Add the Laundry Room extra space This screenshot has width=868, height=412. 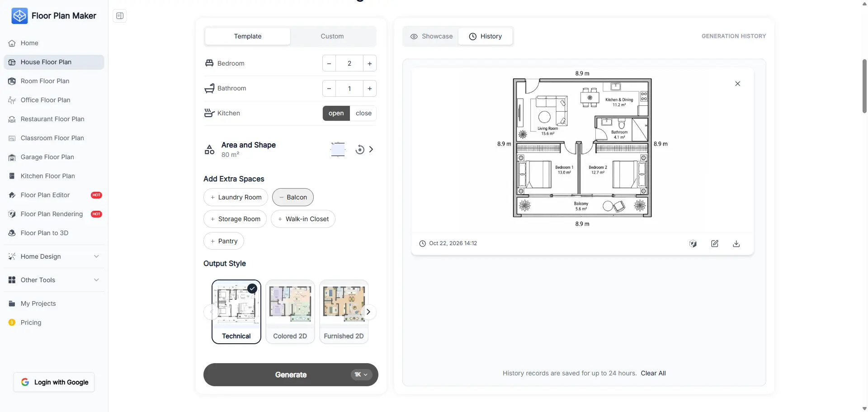[236, 197]
